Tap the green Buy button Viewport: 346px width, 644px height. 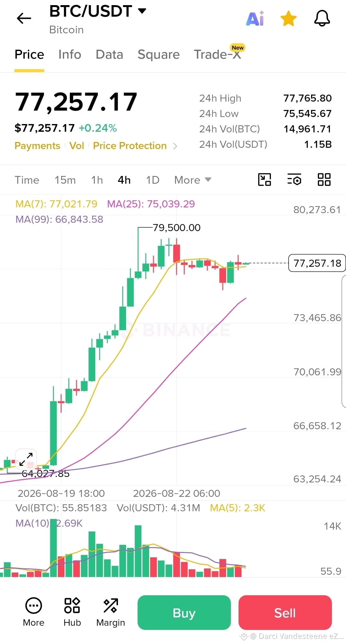click(x=184, y=613)
